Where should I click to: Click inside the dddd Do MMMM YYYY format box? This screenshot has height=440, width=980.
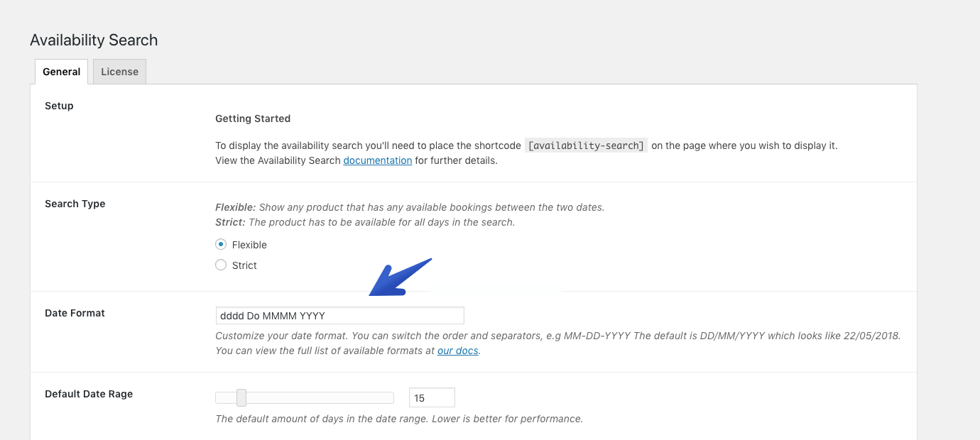(x=339, y=315)
